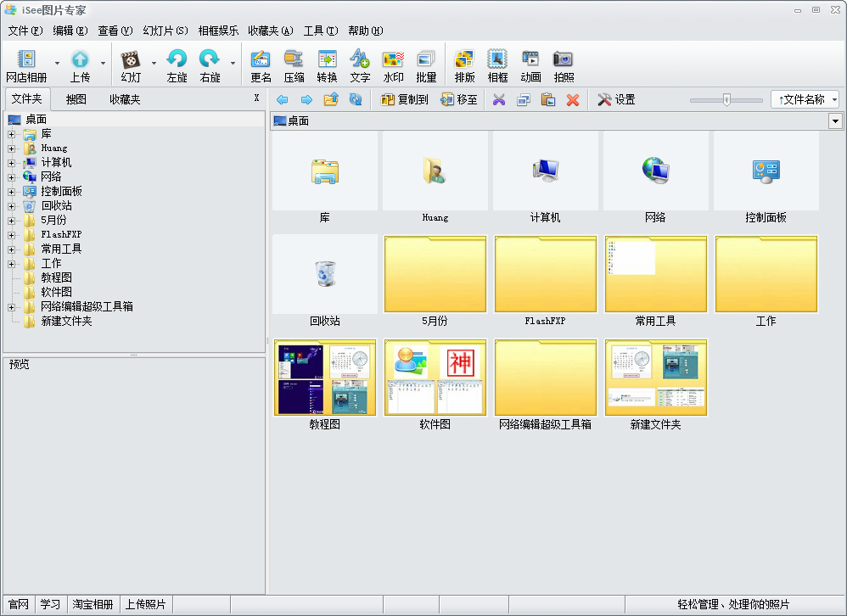This screenshot has width=847, height=616.
Task: Switch to the 搜图 tab
Action: point(76,99)
